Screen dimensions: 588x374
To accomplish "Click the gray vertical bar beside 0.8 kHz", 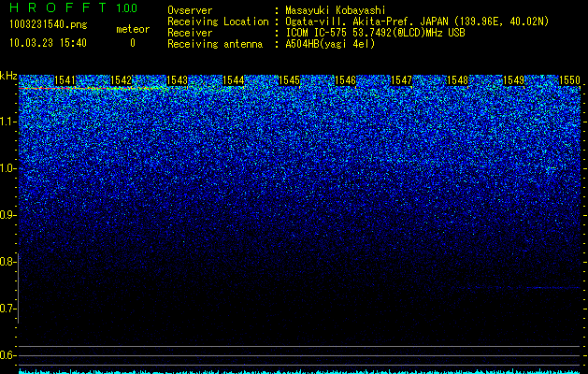I will pos(19,288).
